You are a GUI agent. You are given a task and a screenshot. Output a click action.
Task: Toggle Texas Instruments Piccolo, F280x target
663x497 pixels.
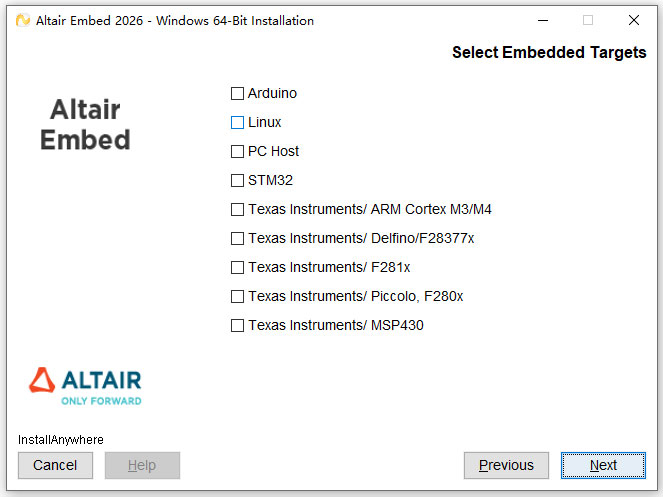238,297
